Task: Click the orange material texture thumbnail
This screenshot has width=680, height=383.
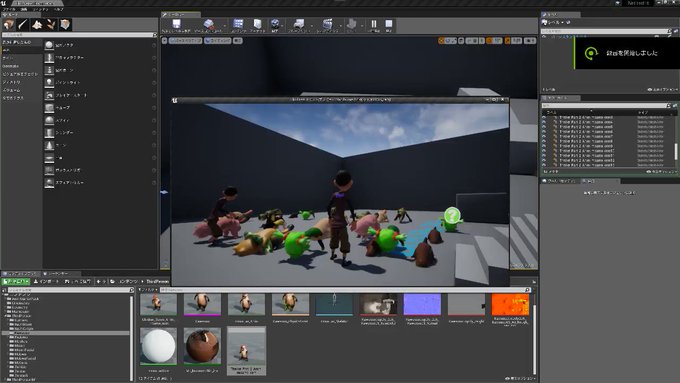Action: tap(510, 304)
